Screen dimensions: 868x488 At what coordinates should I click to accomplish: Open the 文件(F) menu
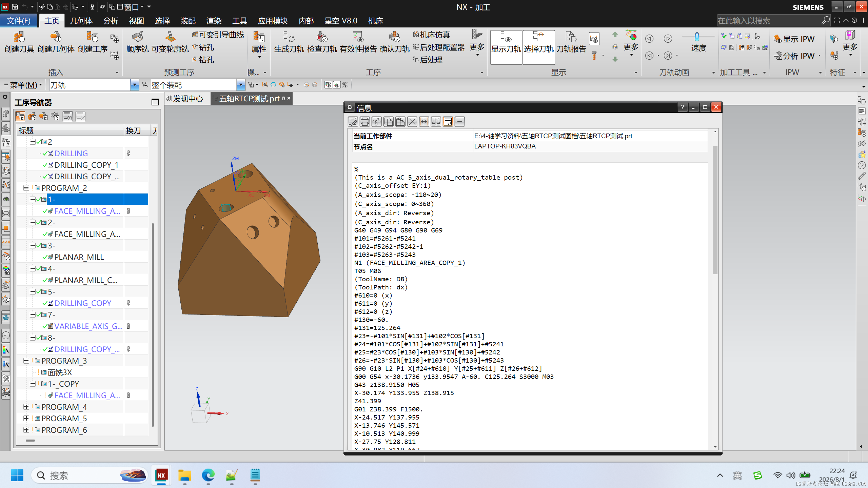tap(19, 21)
